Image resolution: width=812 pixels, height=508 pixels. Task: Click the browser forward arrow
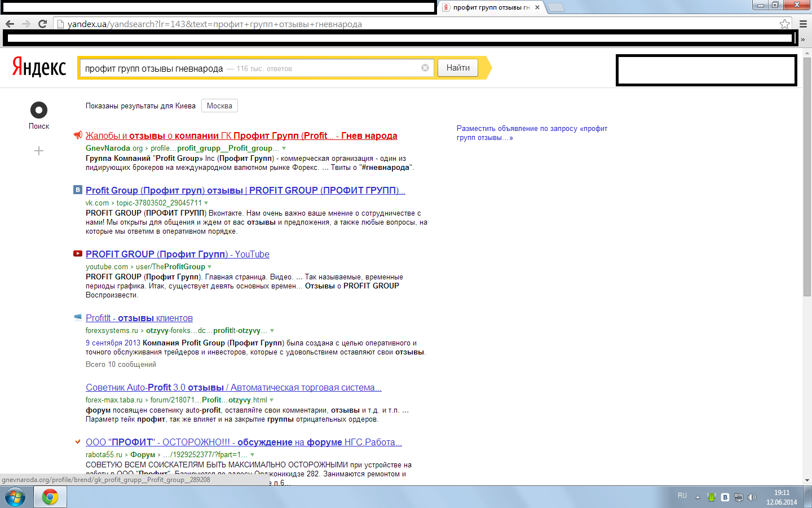pos(26,24)
